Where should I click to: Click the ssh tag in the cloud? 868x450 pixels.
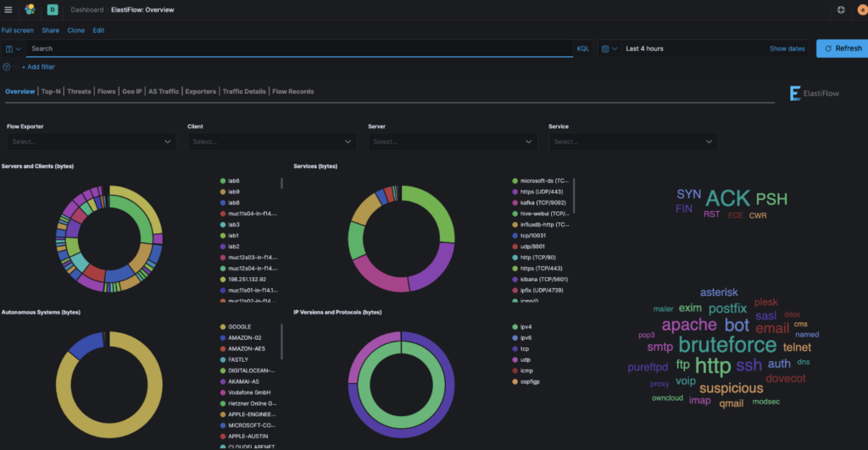tap(749, 365)
